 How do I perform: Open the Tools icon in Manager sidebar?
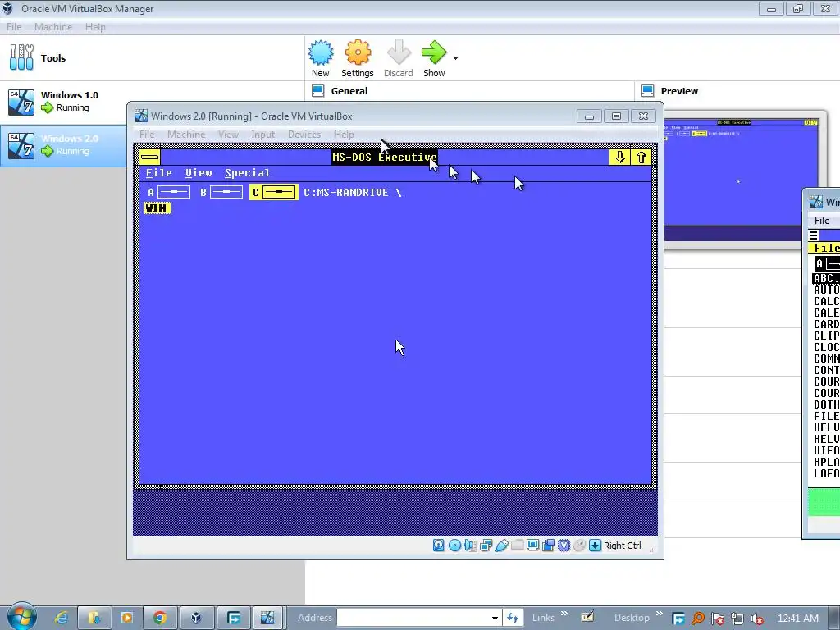(21, 57)
